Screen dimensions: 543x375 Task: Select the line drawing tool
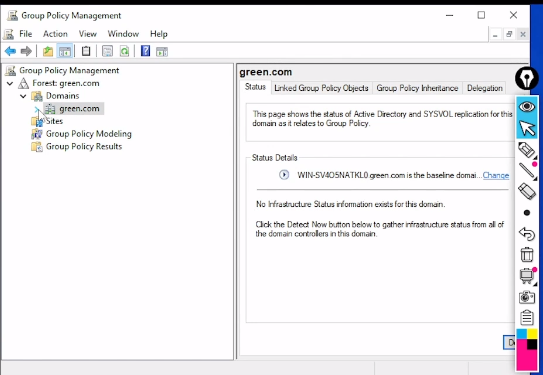coord(527,171)
